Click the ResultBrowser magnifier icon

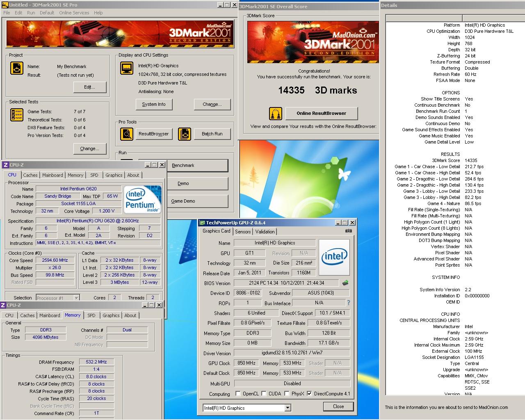[127, 134]
